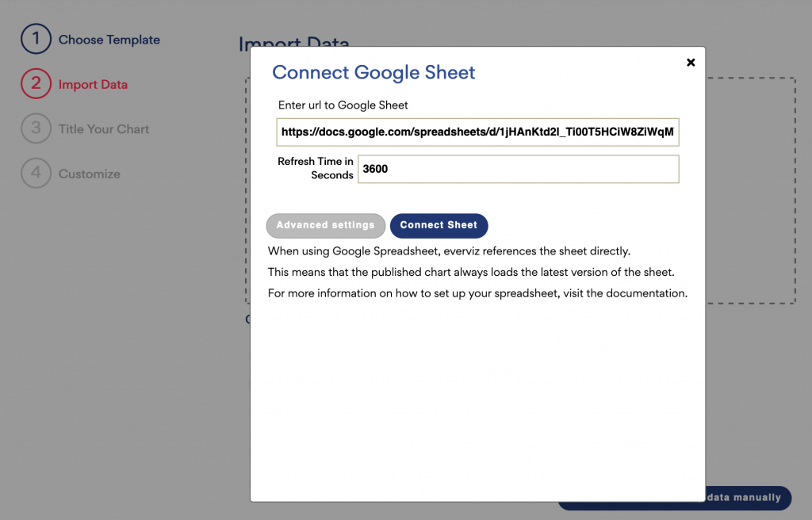The height and width of the screenshot is (520, 812).
Task: Click the Refresh Time in Seconds field
Action: click(519, 169)
